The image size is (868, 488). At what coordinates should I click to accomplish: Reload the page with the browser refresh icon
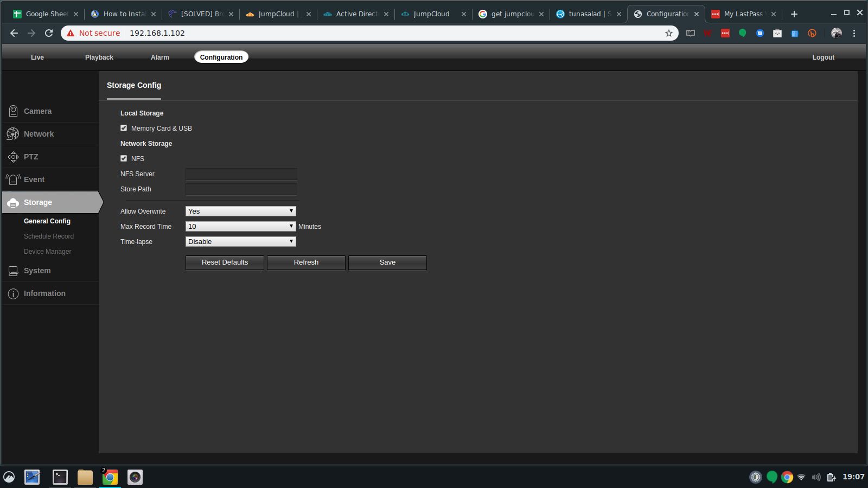point(49,33)
